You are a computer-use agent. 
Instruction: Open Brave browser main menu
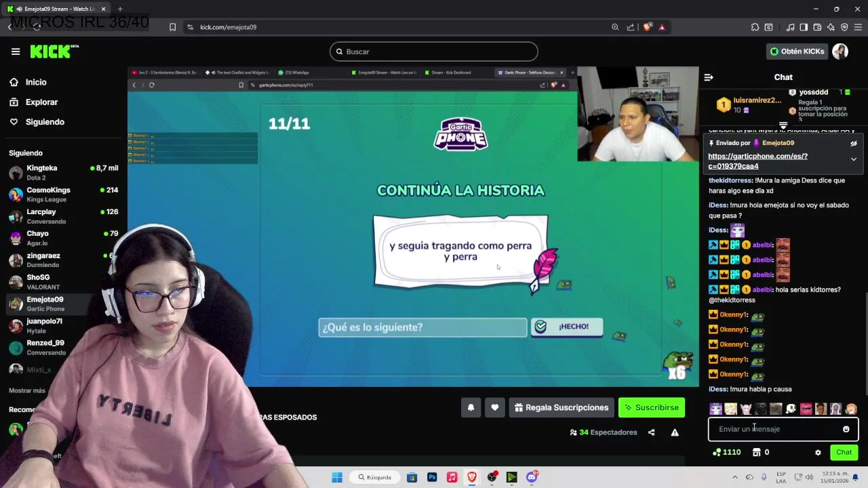point(858,27)
